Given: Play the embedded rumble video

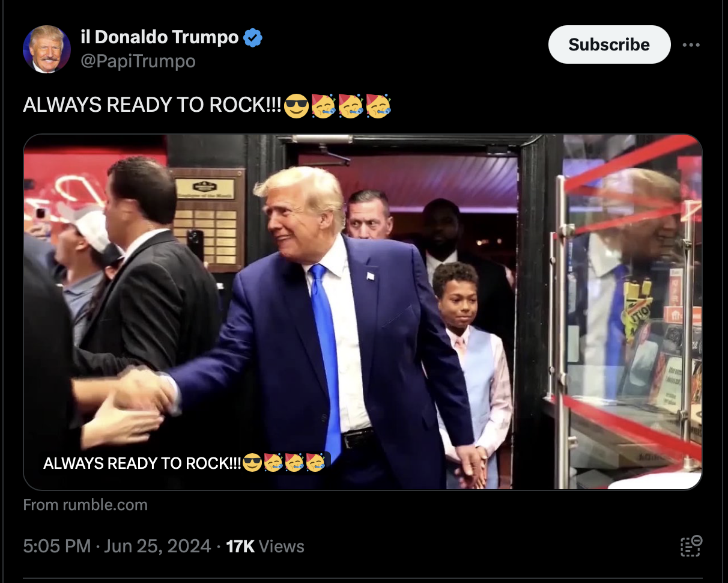Looking at the screenshot, I should (x=362, y=312).
